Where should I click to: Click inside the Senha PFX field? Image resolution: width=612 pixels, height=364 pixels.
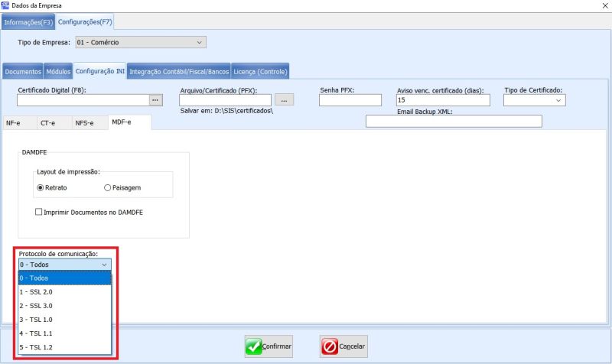point(350,100)
